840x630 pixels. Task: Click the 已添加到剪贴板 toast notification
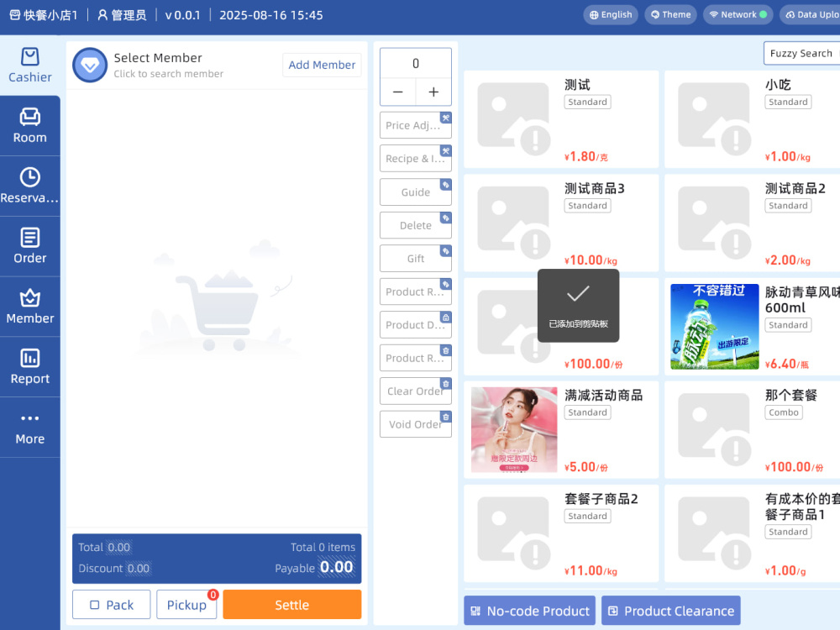coord(579,306)
